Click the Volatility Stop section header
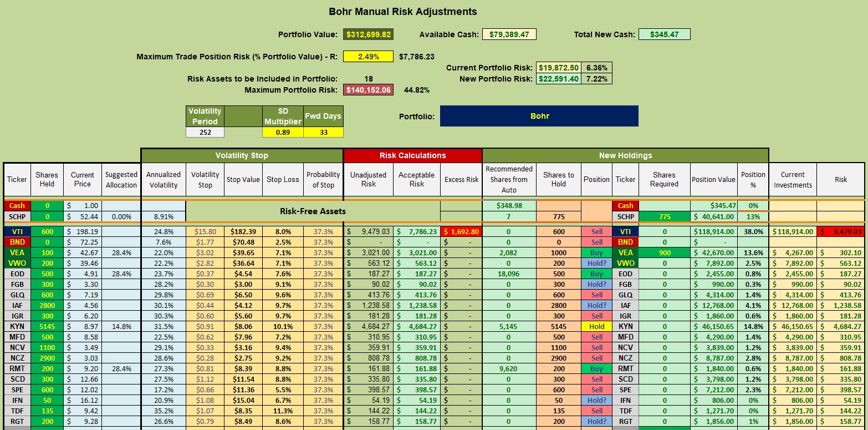868x430 pixels. [242, 155]
